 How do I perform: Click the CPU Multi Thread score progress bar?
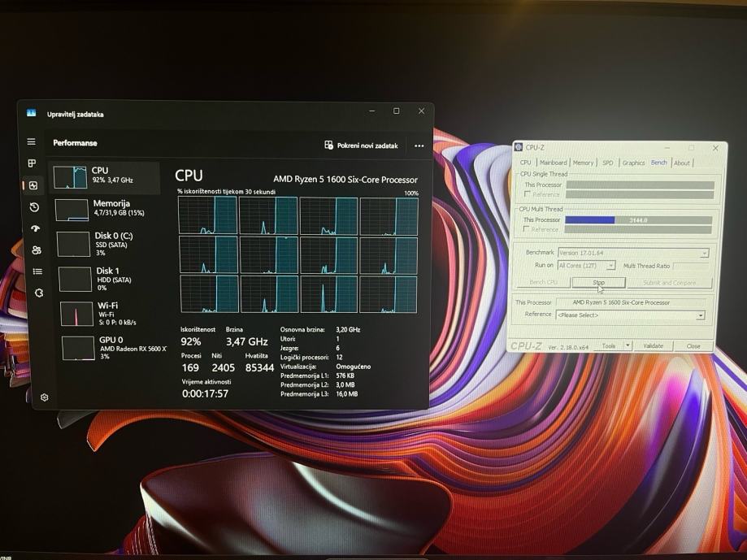[x=638, y=220]
